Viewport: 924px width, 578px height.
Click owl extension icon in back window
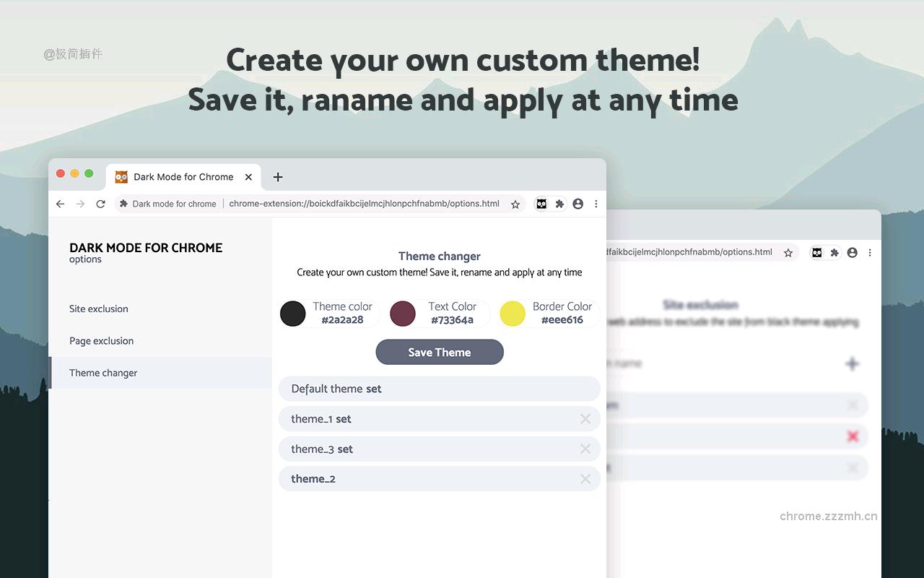click(x=816, y=253)
